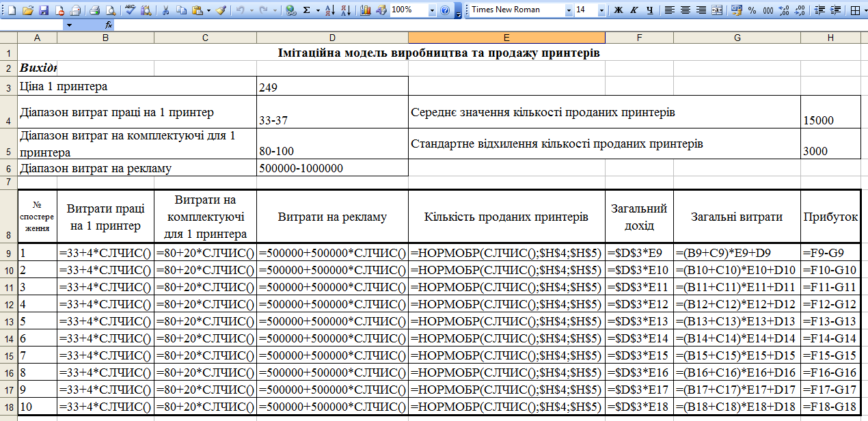
Task: Select row 9 header
Action: (x=8, y=252)
